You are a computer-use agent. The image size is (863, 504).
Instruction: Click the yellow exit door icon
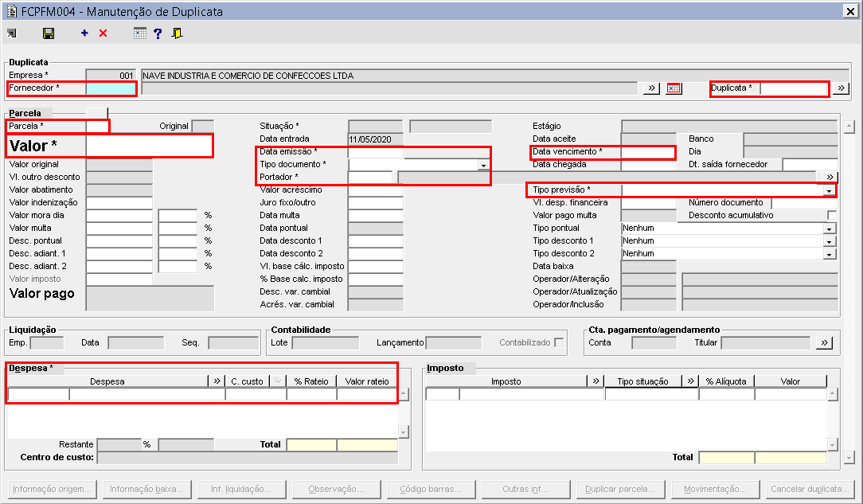177,33
